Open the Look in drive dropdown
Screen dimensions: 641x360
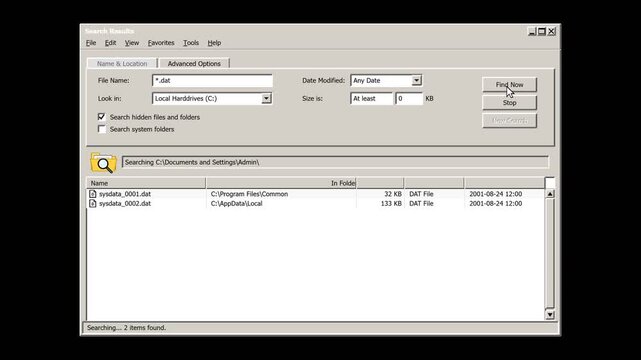266,98
